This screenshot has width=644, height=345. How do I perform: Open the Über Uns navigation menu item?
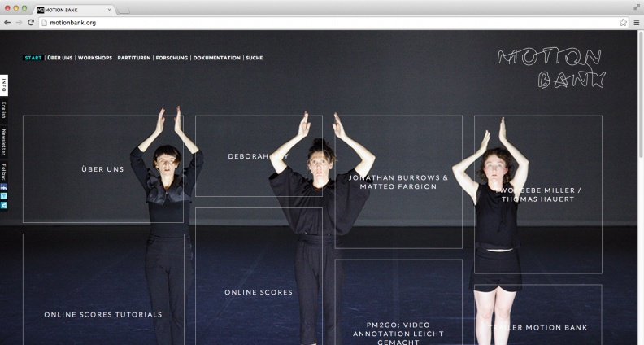[60, 58]
